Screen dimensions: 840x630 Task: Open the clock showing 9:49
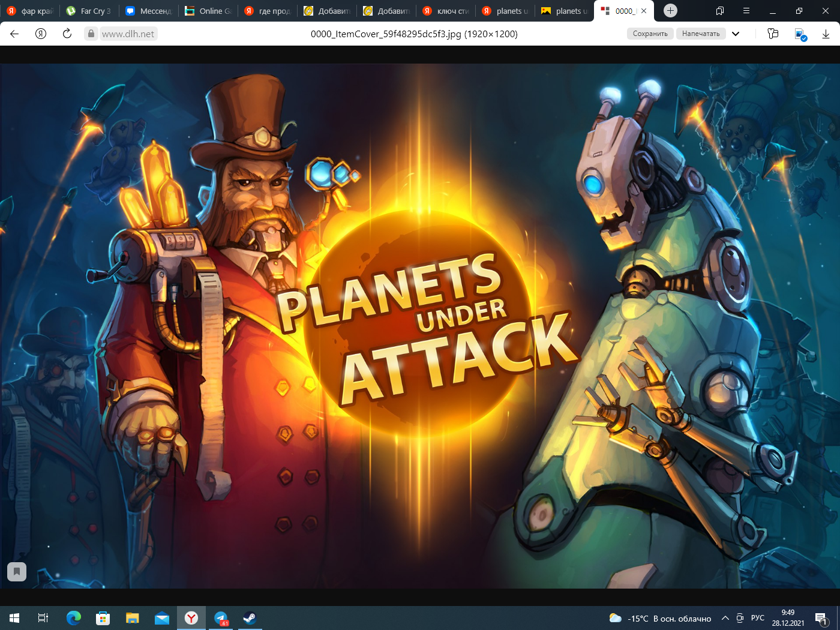coord(788,618)
